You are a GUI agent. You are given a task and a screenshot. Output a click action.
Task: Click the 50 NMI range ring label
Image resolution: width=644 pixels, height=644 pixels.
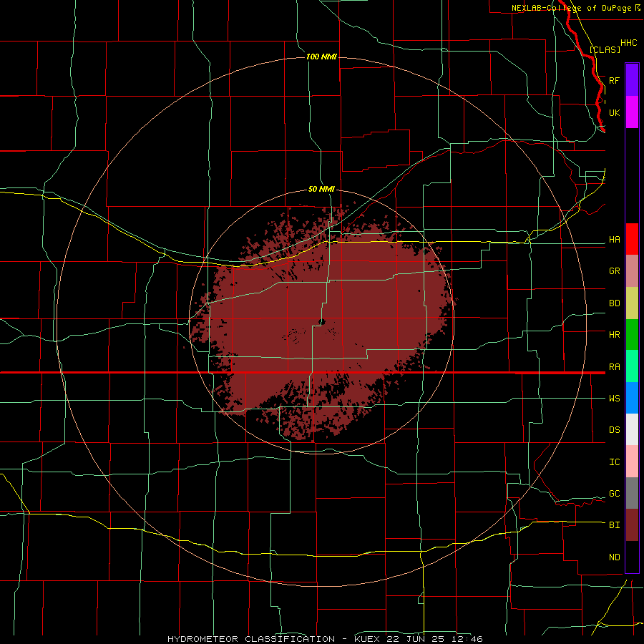[x=321, y=189]
